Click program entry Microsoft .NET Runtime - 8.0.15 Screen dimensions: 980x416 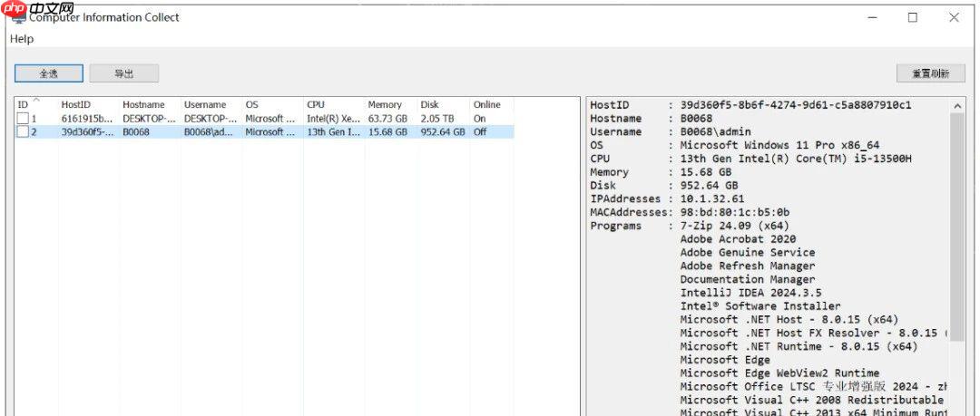pyautogui.click(x=799, y=346)
